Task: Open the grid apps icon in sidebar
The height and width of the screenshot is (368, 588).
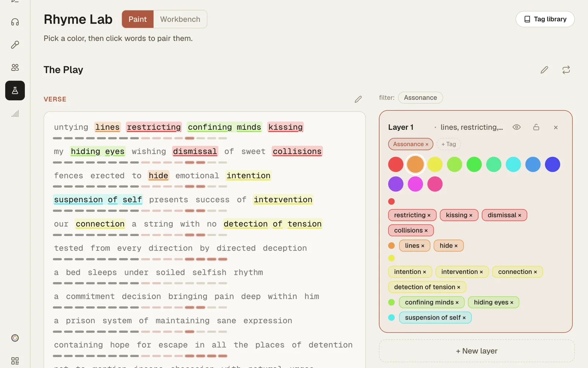Action: click(x=15, y=361)
